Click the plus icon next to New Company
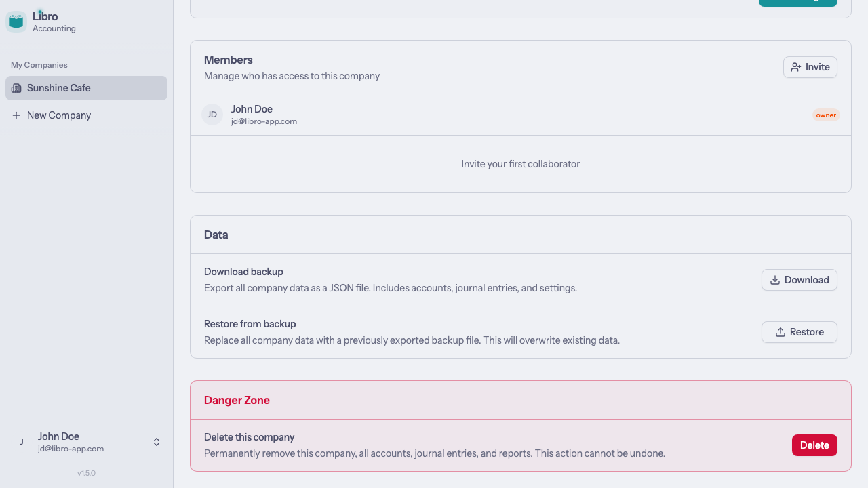The image size is (868, 488). [x=16, y=115]
